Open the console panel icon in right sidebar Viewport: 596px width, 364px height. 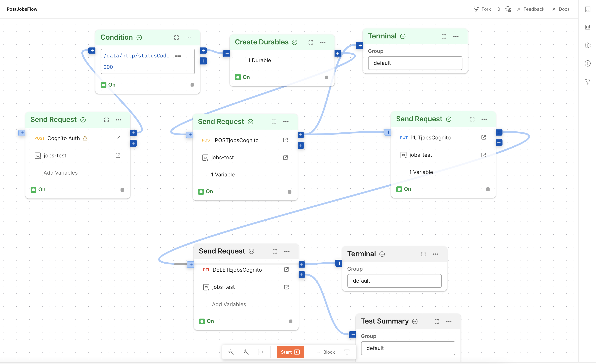click(x=588, y=10)
